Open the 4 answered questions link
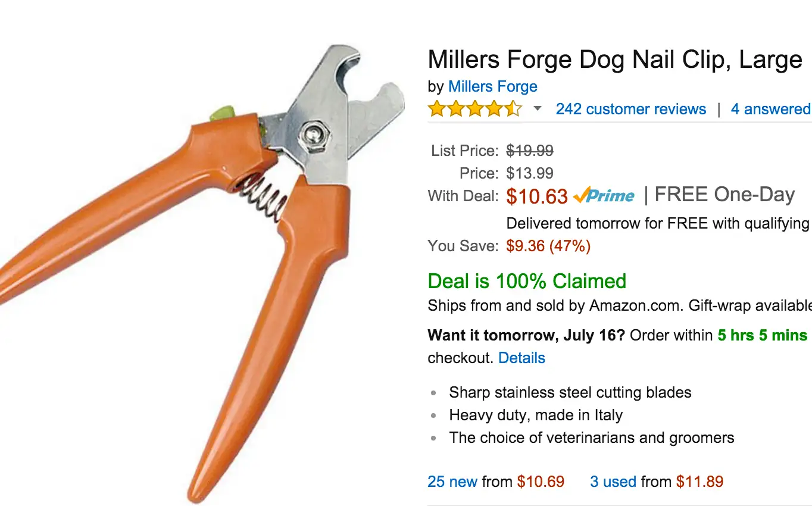The width and height of the screenshot is (812, 506). 770,110
